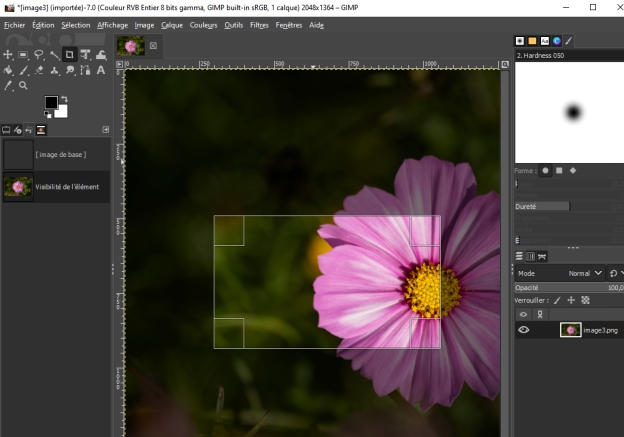This screenshot has height=437, width=624.
Task: Select the Color Picker eyedropper tool
Action: point(8,86)
